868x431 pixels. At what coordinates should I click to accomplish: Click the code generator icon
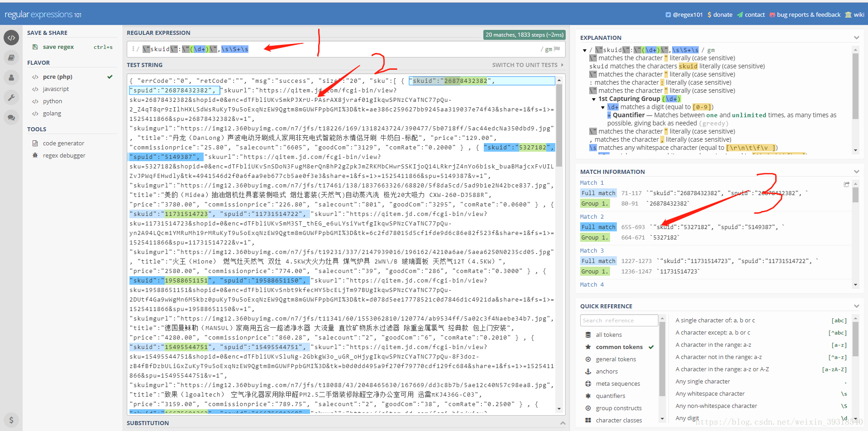coord(35,143)
